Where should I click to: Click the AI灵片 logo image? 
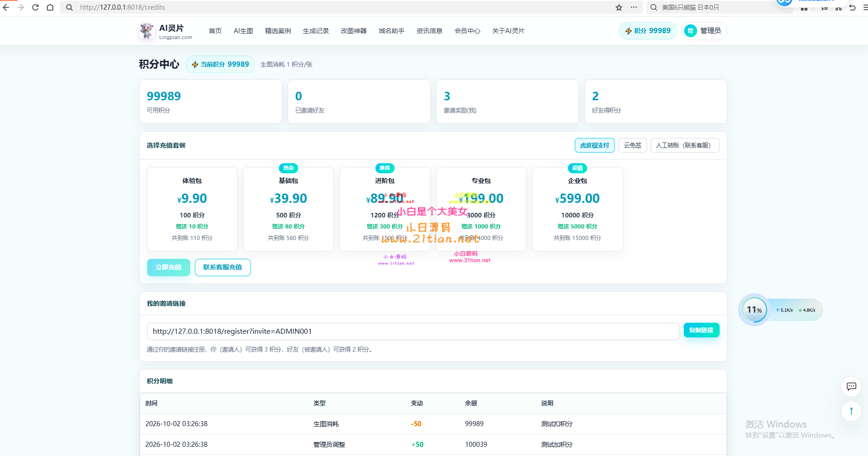click(147, 31)
